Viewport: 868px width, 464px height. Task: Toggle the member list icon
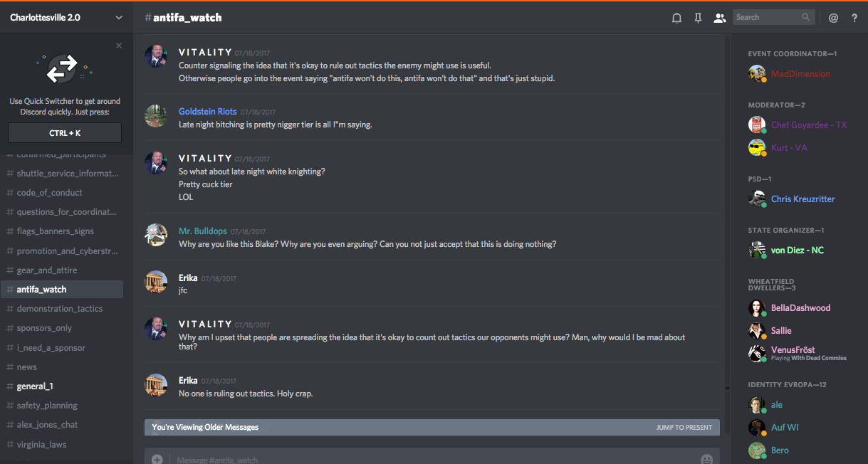[720, 18]
